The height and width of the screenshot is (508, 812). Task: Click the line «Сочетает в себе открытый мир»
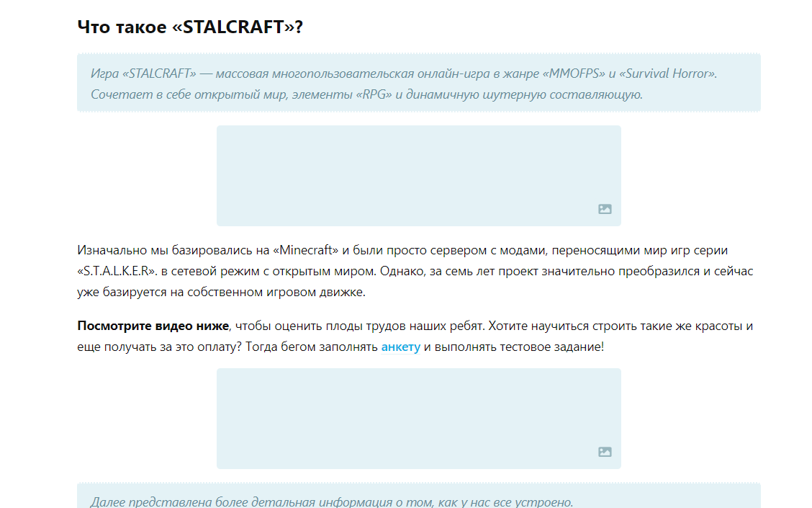point(366,95)
